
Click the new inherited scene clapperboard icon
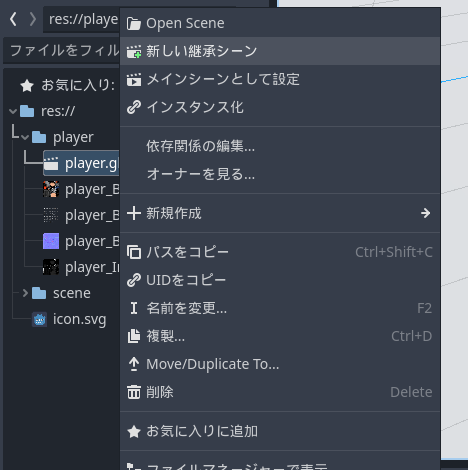134,52
